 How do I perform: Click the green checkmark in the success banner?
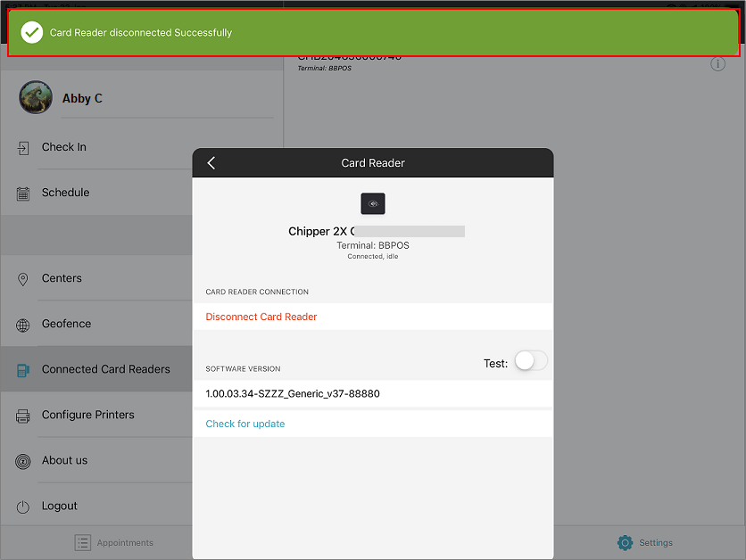32,32
